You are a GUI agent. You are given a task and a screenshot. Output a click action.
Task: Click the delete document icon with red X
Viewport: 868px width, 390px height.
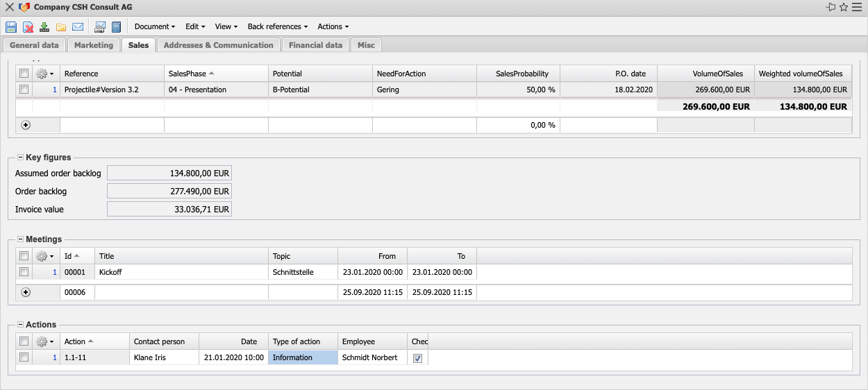pos(28,27)
